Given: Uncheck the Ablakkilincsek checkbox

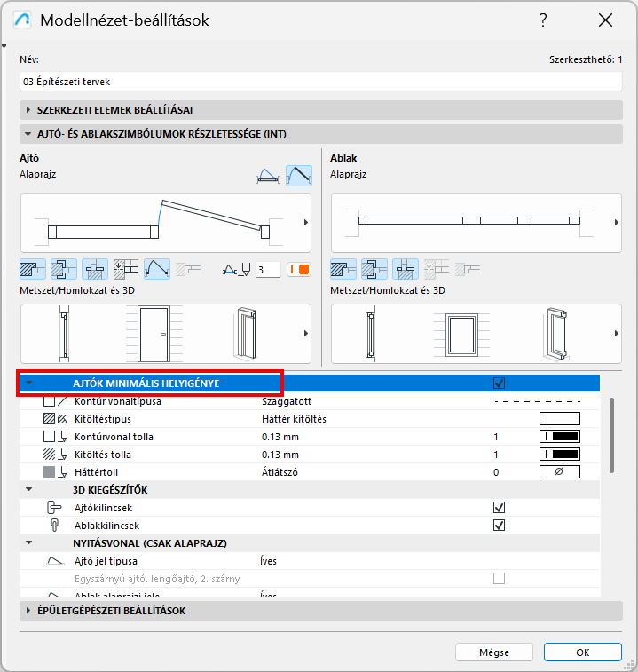Looking at the screenshot, I should [x=499, y=525].
